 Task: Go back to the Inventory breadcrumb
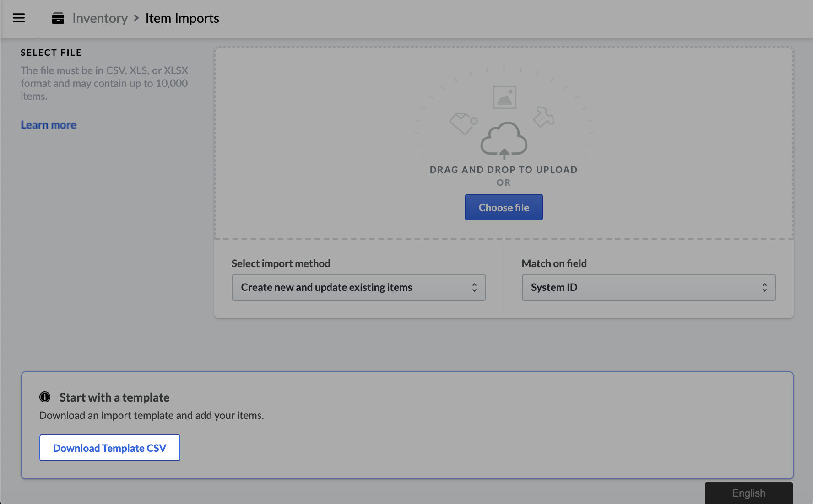point(100,18)
